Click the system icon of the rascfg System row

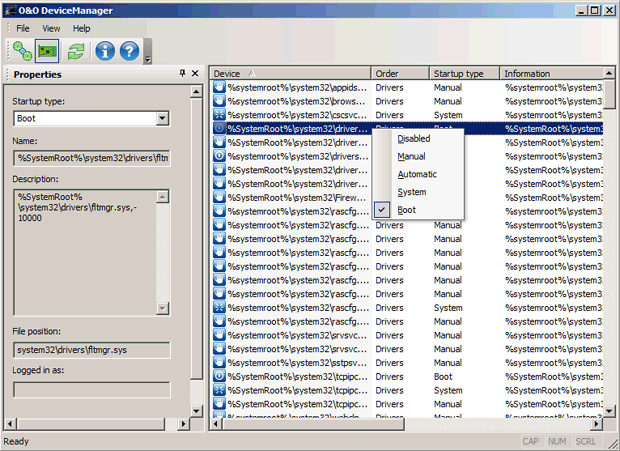point(219,307)
